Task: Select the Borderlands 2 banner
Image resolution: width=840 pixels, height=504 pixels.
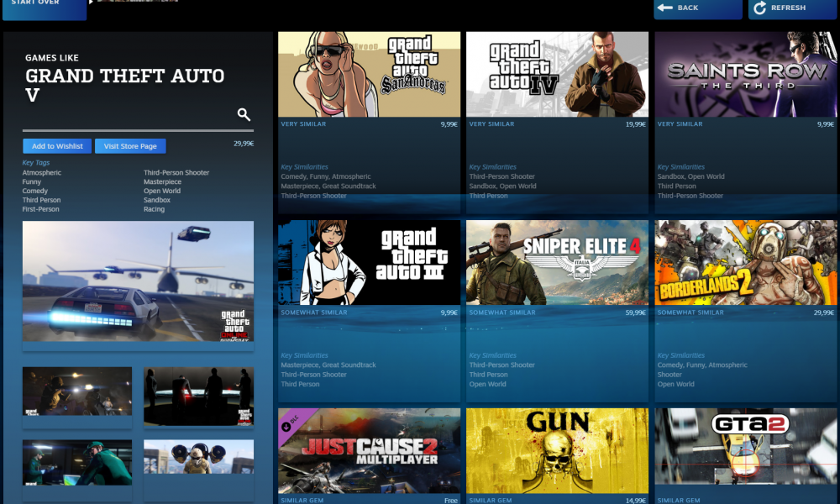Action: coord(746,262)
